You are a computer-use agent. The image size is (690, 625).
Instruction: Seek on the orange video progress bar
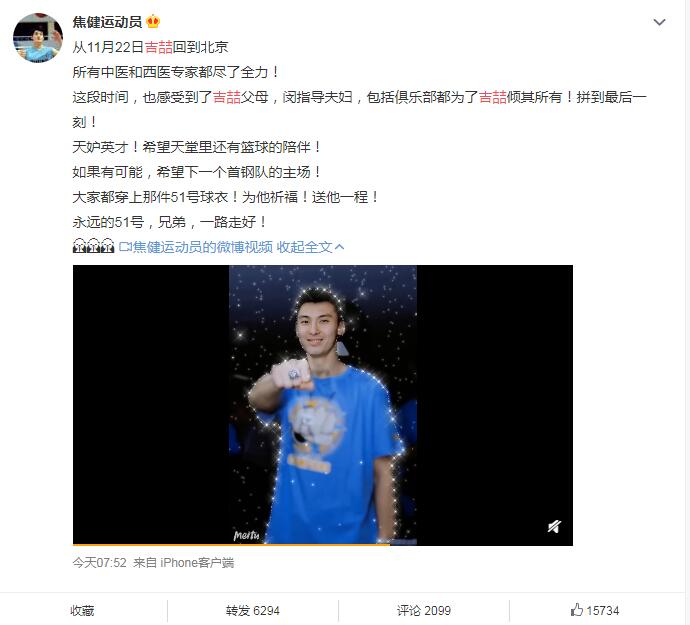[x=323, y=544]
